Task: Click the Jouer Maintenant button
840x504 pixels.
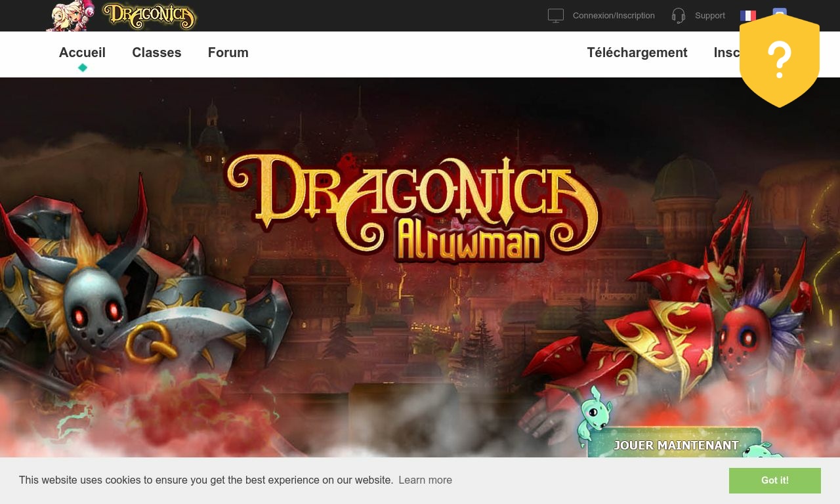Action: [676, 444]
